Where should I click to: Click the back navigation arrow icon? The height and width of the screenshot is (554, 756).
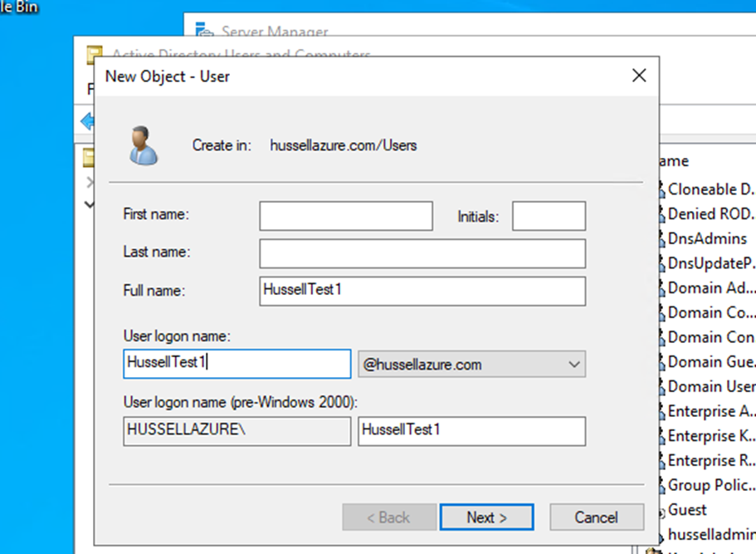point(89,120)
